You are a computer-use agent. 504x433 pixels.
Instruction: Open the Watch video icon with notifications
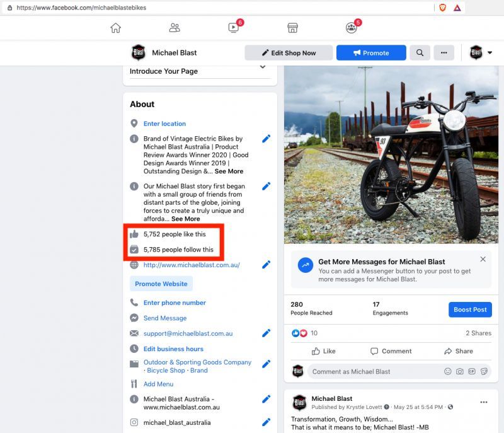pyautogui.click(x=233, y=28)
